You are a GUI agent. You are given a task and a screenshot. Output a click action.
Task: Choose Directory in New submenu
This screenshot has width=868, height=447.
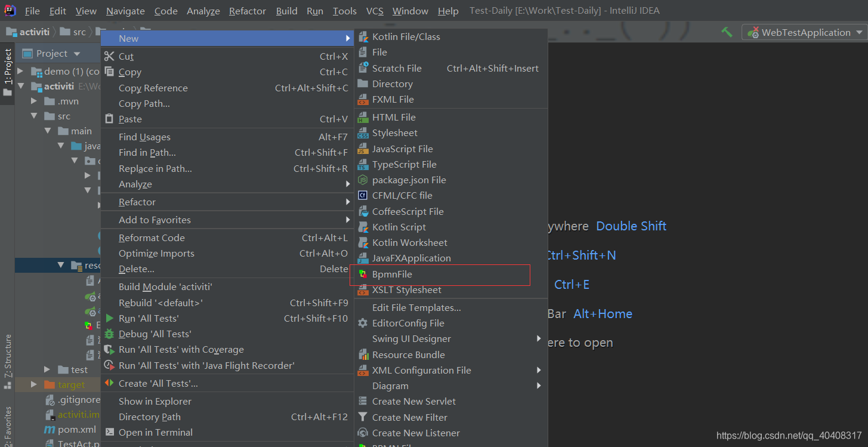451,84
